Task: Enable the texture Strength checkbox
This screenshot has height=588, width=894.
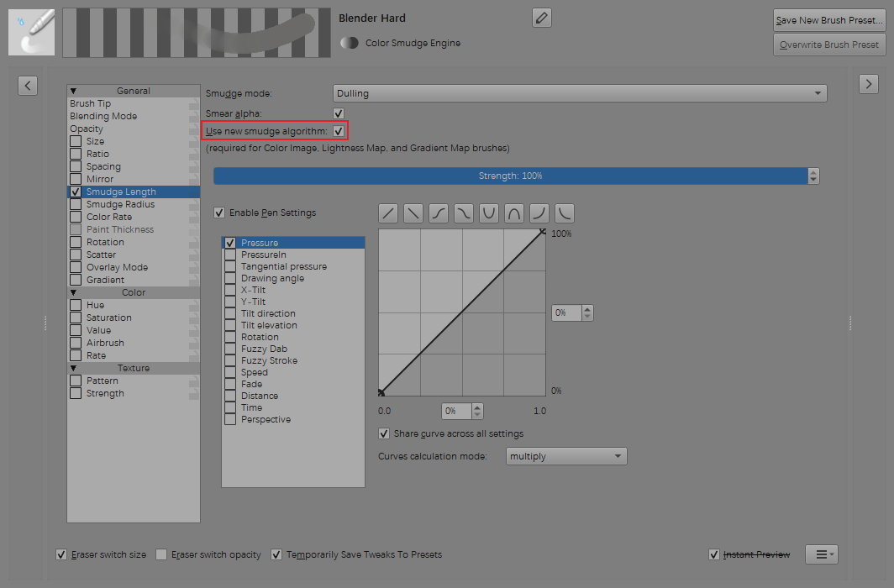Action: 76,394
